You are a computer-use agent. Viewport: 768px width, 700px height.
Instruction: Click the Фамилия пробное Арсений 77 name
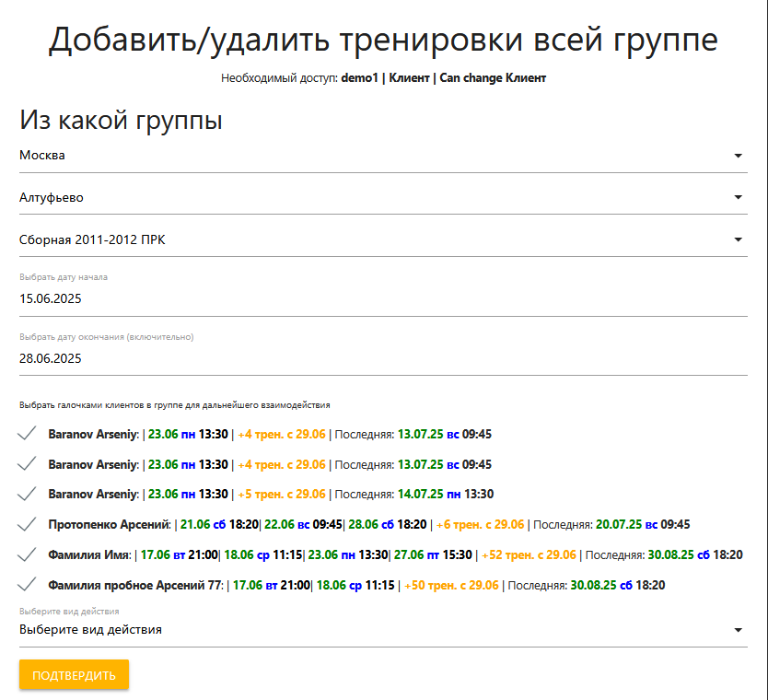[135, 586]
